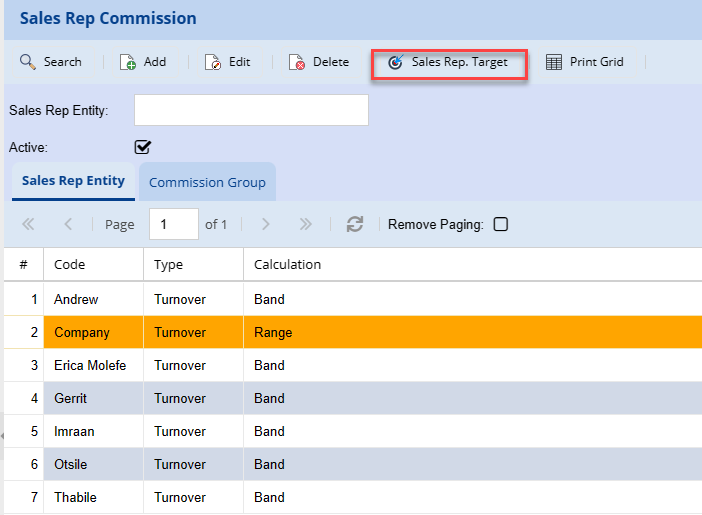Go to the first page
Image resolution: width=702 pixels, height=515 pixels.
point(28,224)
